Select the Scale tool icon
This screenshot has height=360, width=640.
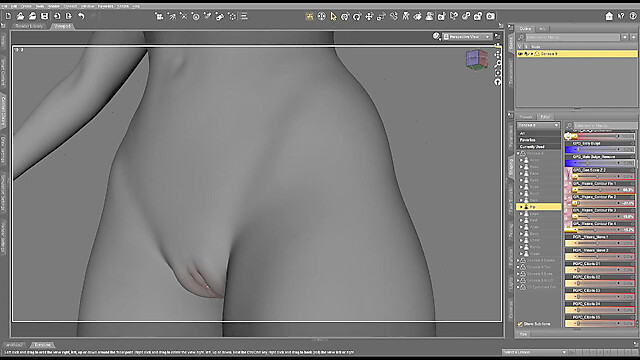(x=381, y=16)
